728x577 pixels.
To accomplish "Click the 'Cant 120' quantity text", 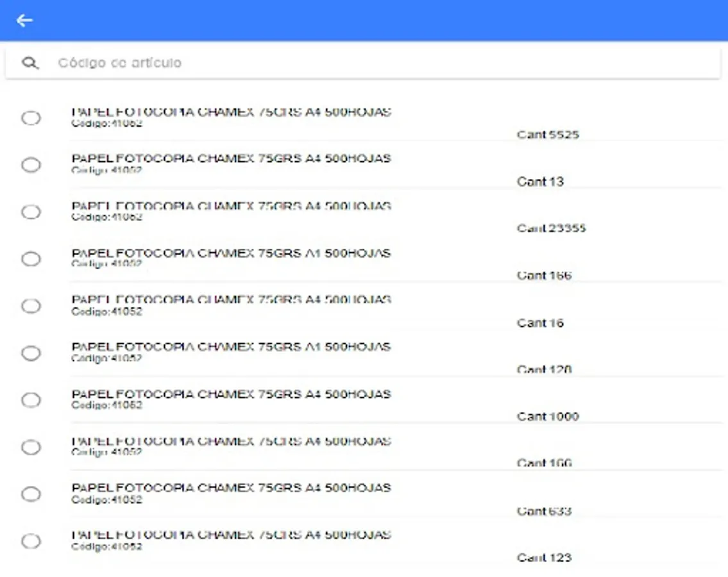I will (544, 369).
